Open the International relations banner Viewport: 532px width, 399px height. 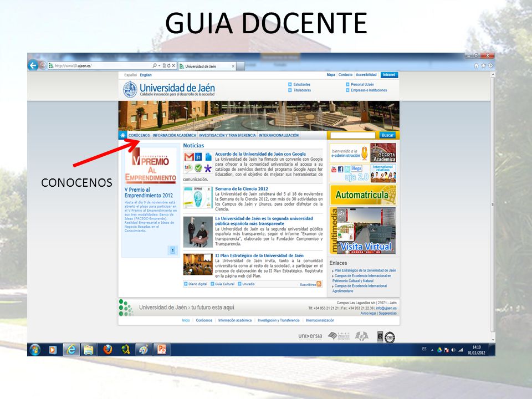click(383, 173)
